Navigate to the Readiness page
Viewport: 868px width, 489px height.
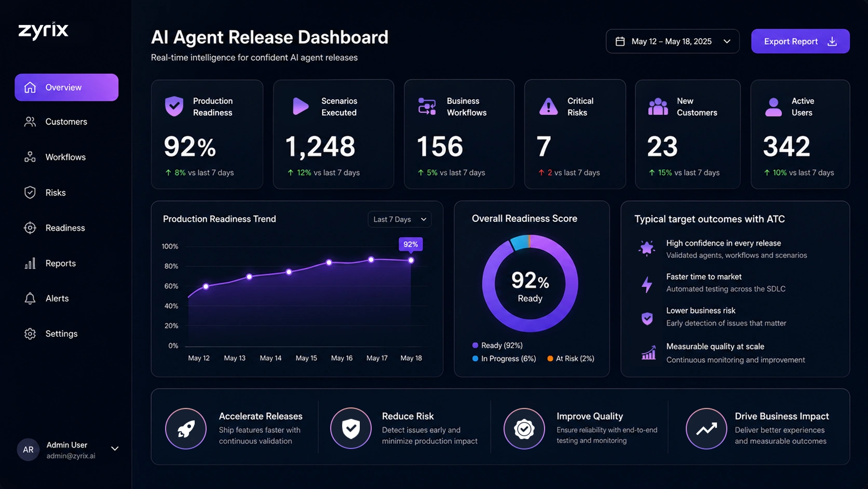coord(66,228)
